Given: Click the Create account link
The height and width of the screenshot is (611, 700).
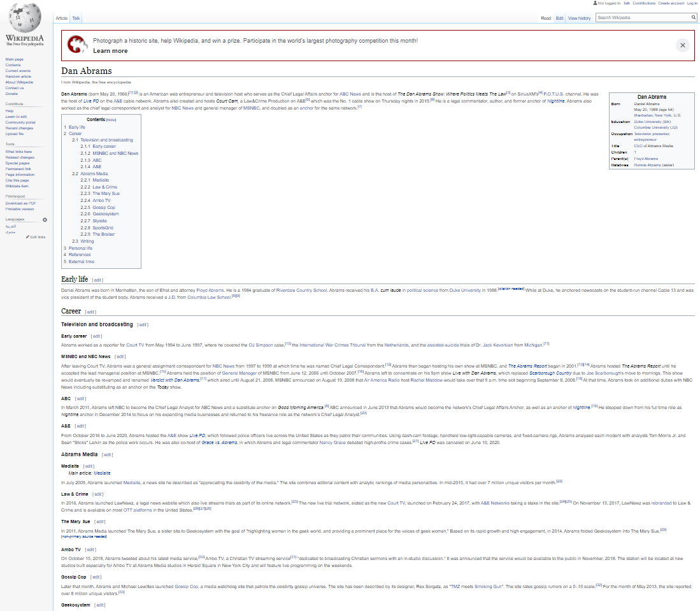Looking at the screenshot, I should click(x=671, y=3).
